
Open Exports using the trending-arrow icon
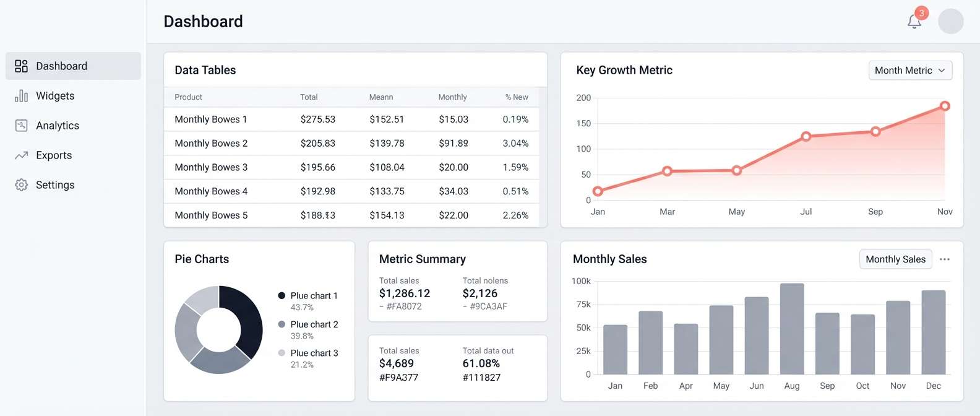tap(21, 155)
